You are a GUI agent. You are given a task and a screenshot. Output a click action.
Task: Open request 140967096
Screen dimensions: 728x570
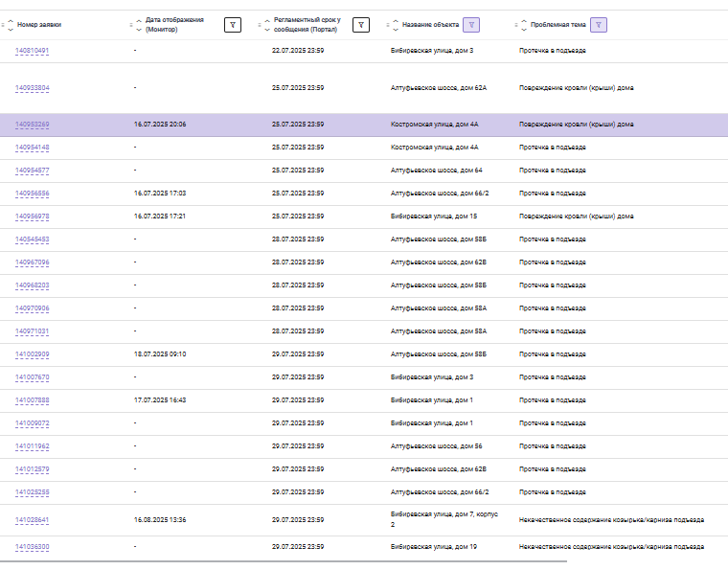point(32,262)
